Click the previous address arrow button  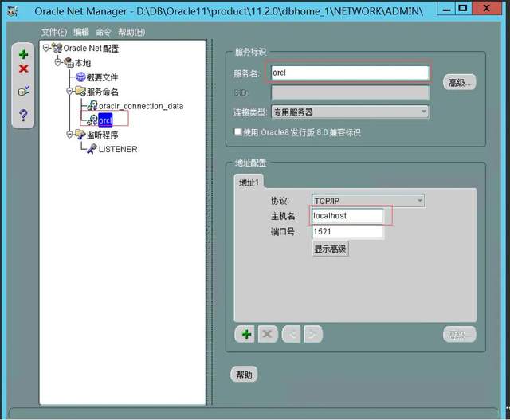[x=292, y=334]
